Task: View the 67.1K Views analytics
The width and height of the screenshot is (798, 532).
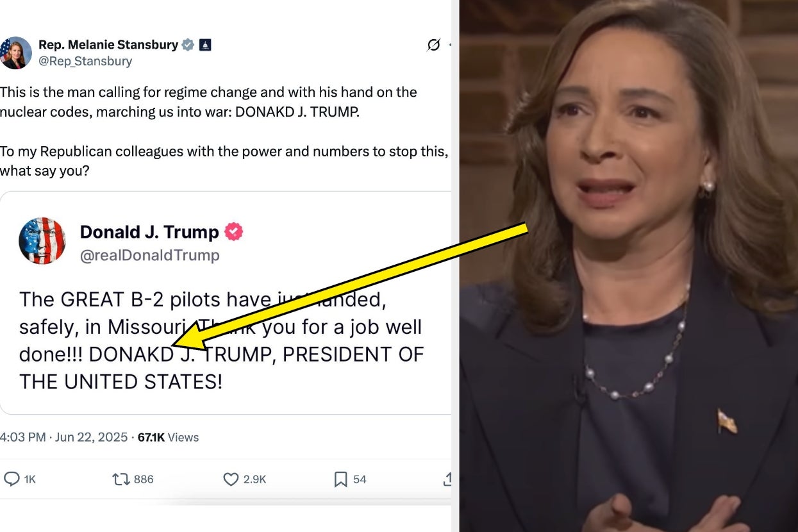Action: 168,437
